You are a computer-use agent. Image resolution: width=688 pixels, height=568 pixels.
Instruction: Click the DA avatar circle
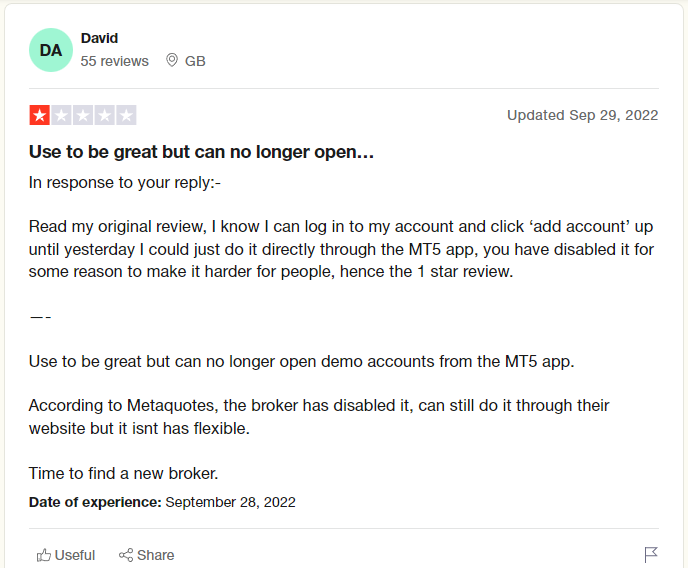tap(51, 50)
